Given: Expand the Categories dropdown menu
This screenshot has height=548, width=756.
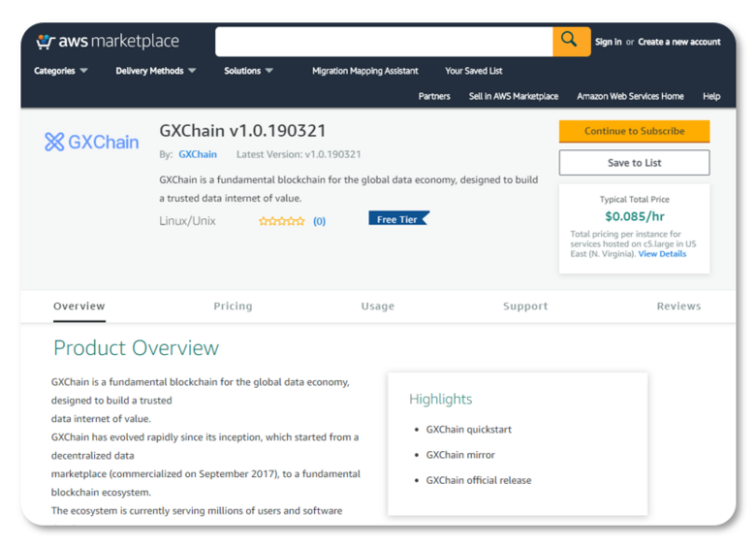Looking at the screenshot, I should [x=61, y=71].
